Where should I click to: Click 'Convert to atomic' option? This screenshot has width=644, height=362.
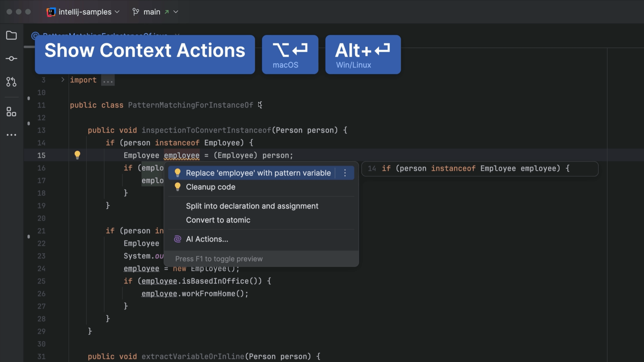click(218, 220)
